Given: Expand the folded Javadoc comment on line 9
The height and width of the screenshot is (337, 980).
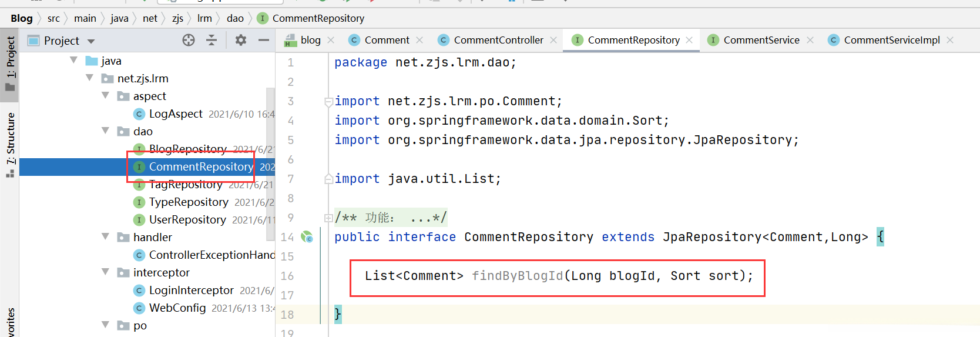Looking at the screenshot, I should [328, 218].
